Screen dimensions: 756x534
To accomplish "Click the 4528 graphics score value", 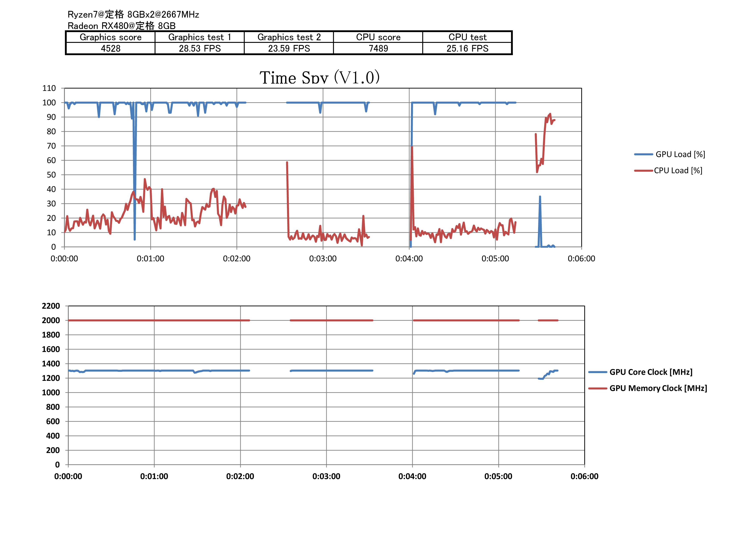I will pyautogui.click(x=111, y=48).
